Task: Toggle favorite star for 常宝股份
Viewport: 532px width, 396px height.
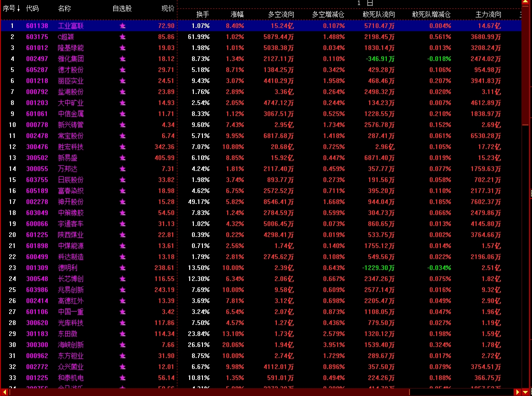Action: click(x=122, y=136)
